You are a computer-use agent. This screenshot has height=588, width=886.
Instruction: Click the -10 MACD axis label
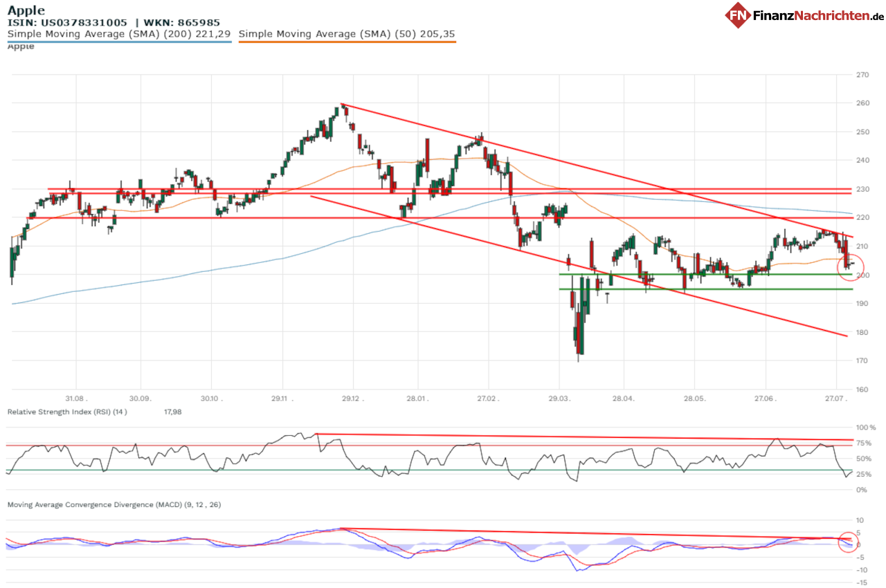click(861, 570)
